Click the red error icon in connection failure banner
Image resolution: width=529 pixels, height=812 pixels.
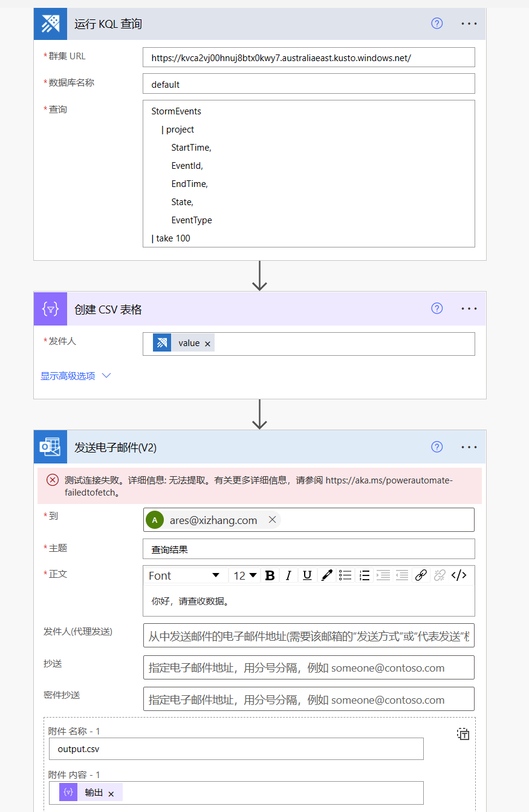pyautogui.click(x=53, y=480)
